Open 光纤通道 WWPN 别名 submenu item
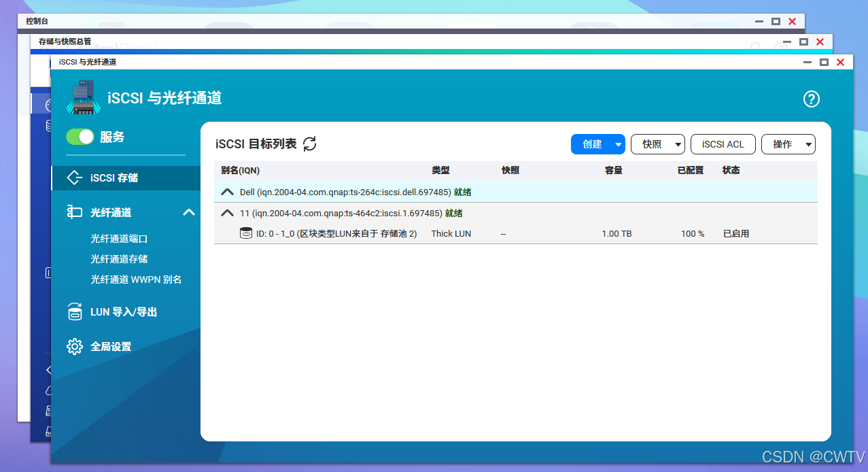 click(x=136, y=280)
